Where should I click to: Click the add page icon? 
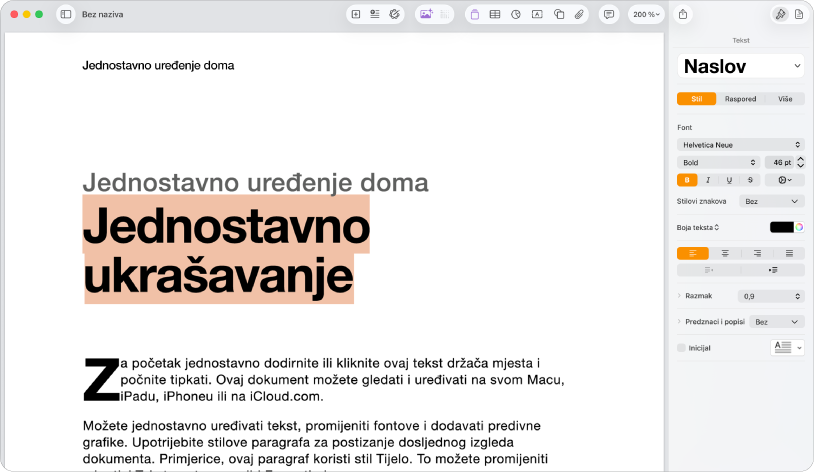click(356, 15)
